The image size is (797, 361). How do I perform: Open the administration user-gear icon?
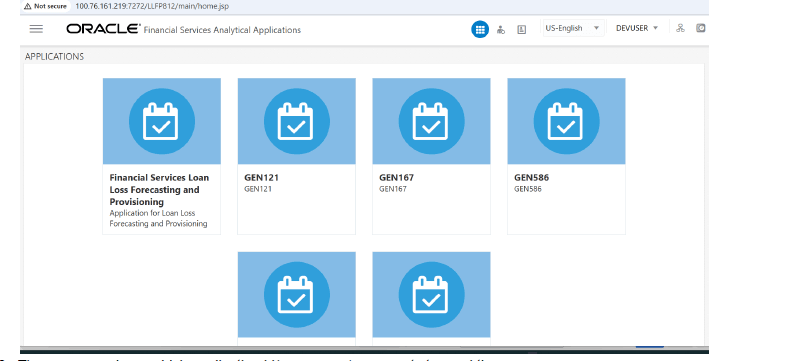501,29
